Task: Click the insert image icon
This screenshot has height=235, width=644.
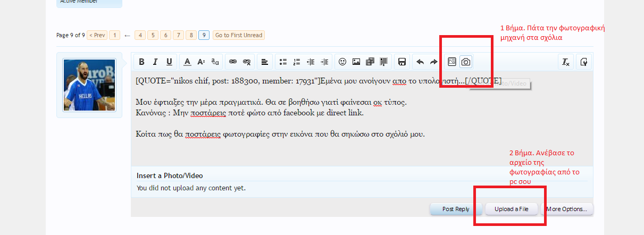Action: click(356, 62)
